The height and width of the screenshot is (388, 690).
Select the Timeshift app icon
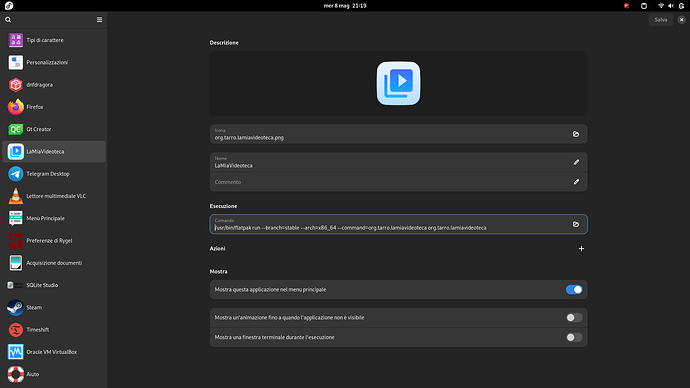(16, 330)
